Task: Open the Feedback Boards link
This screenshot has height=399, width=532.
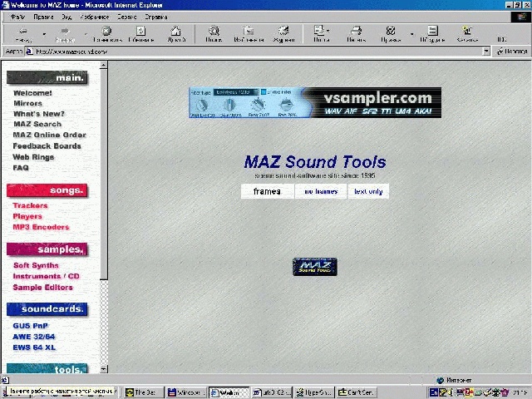Action: point(47,146)
